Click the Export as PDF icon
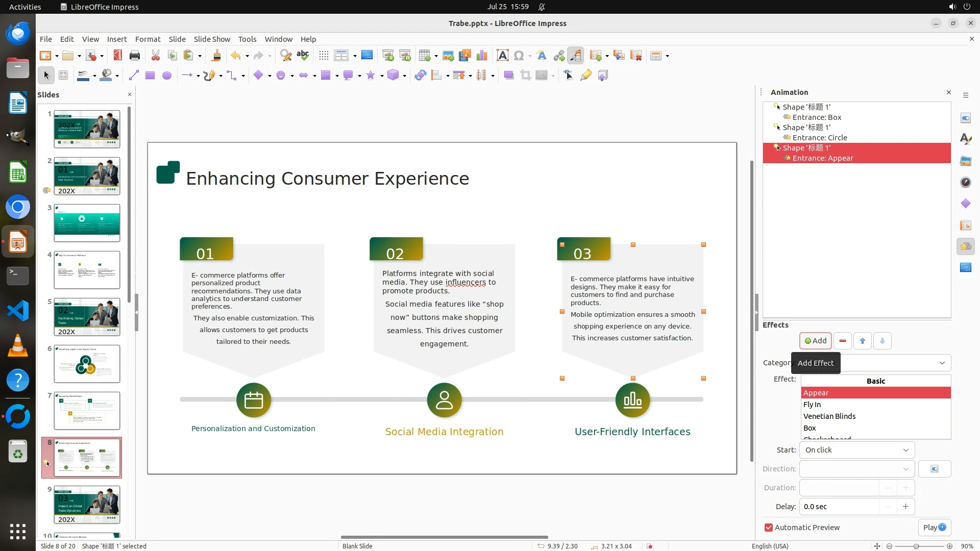The image size is (980, 551). [x=118, y=56]
